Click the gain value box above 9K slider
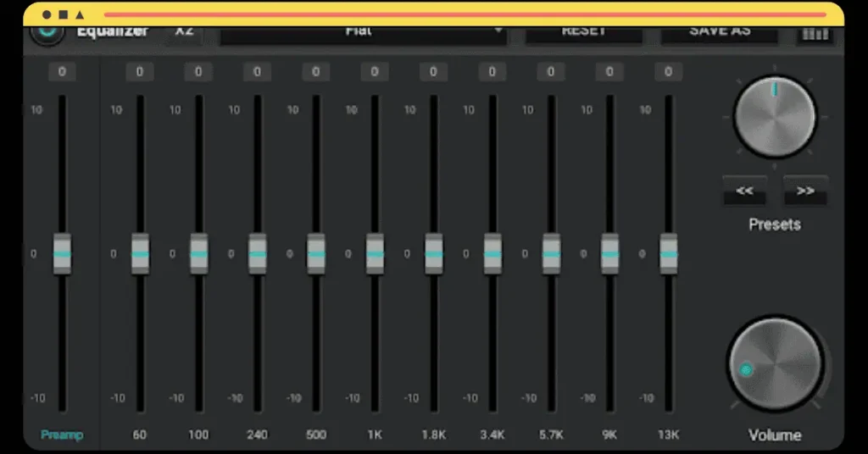Screen dimensions: 868x454 coord(609,72)
